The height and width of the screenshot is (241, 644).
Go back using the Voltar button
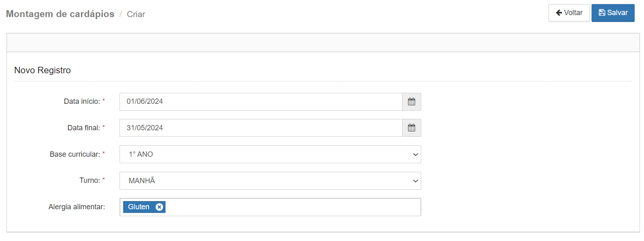click(569, 13)
